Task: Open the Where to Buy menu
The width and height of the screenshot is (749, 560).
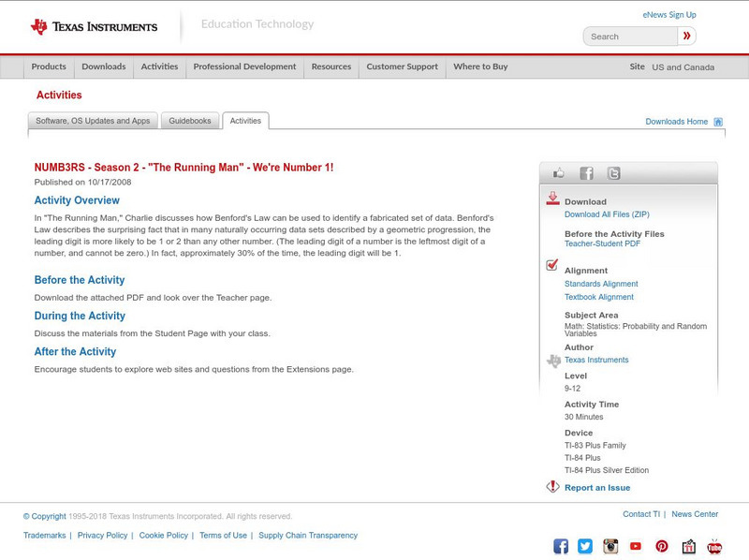Action: (x=480, y=66)
